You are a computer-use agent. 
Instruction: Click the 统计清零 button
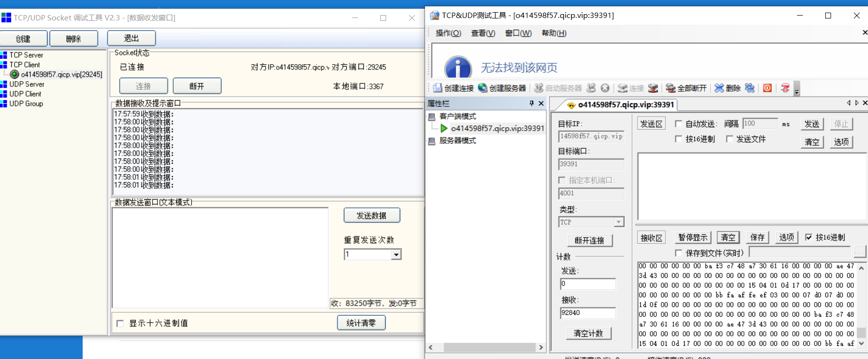[x=361, y=323]
